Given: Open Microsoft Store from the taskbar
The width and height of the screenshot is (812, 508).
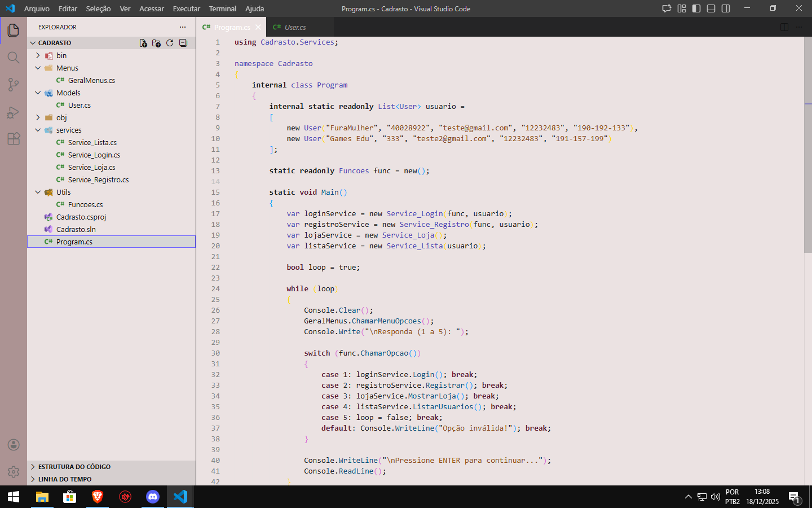Looking at the screenshot, I should pos(69,497).
